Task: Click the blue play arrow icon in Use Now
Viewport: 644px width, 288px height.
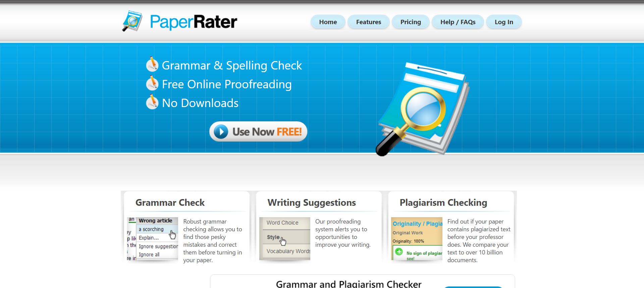Action: [221, 132]
